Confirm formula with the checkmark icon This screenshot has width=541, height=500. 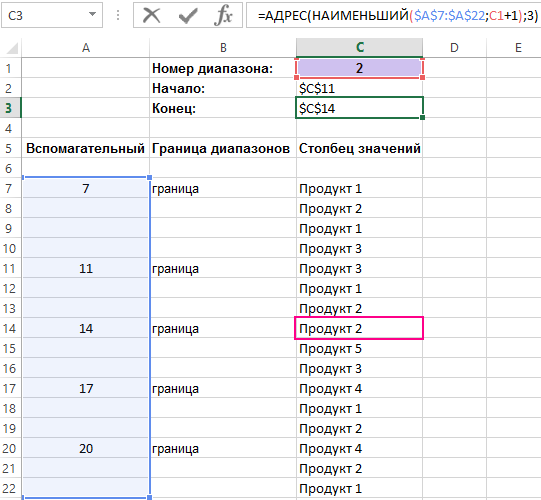click(x=188, y=16)
